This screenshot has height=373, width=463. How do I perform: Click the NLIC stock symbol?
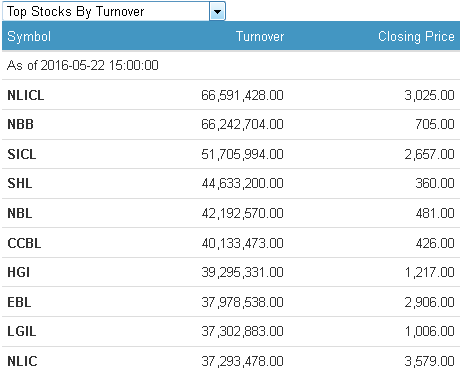point(22,361)
